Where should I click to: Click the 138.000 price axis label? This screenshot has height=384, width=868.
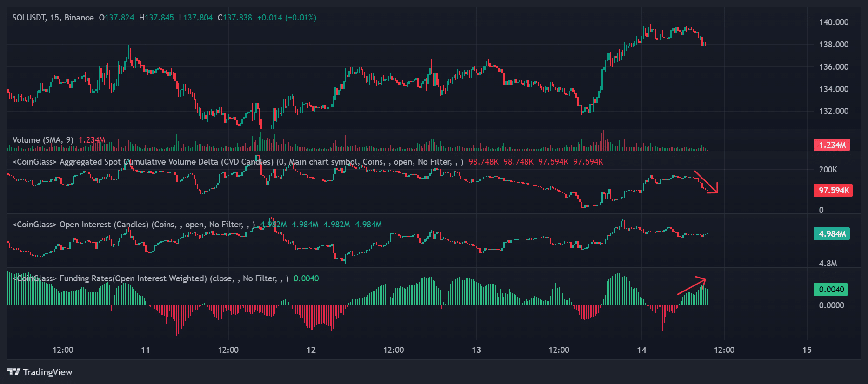tap(834, 45)
